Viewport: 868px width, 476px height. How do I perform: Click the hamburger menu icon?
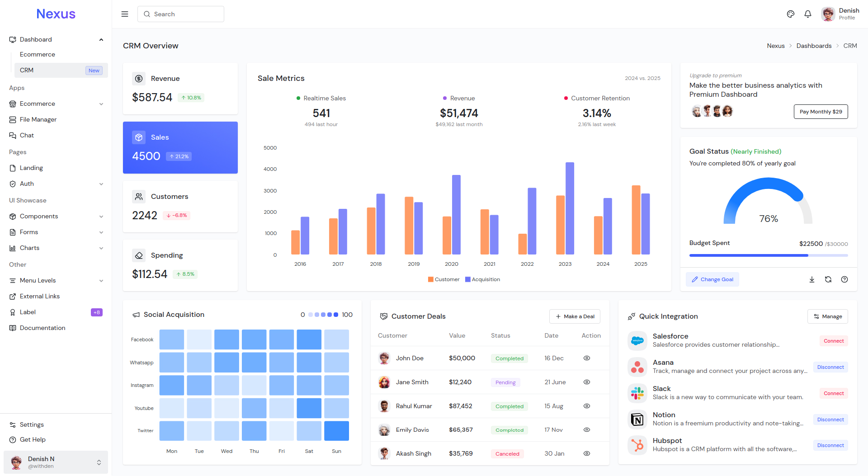point(125,14)
